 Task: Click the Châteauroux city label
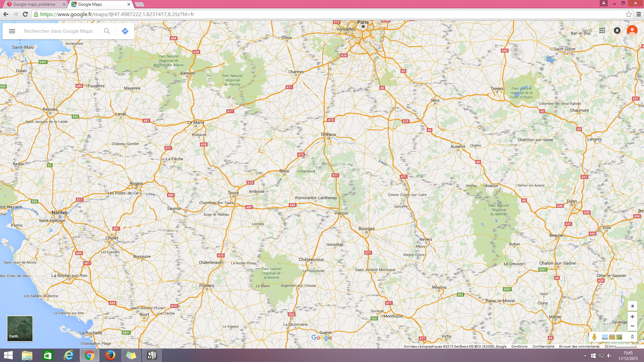click(311, 259)
